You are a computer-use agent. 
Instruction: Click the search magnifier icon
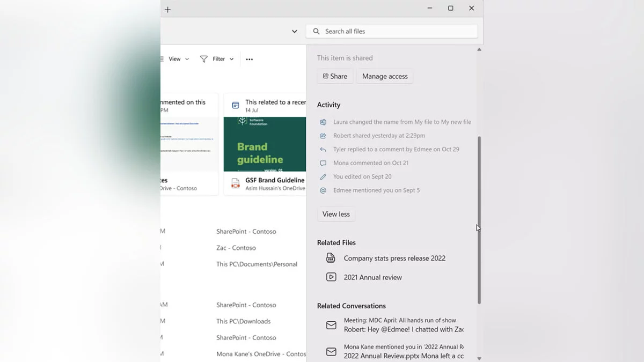(316, 31)
